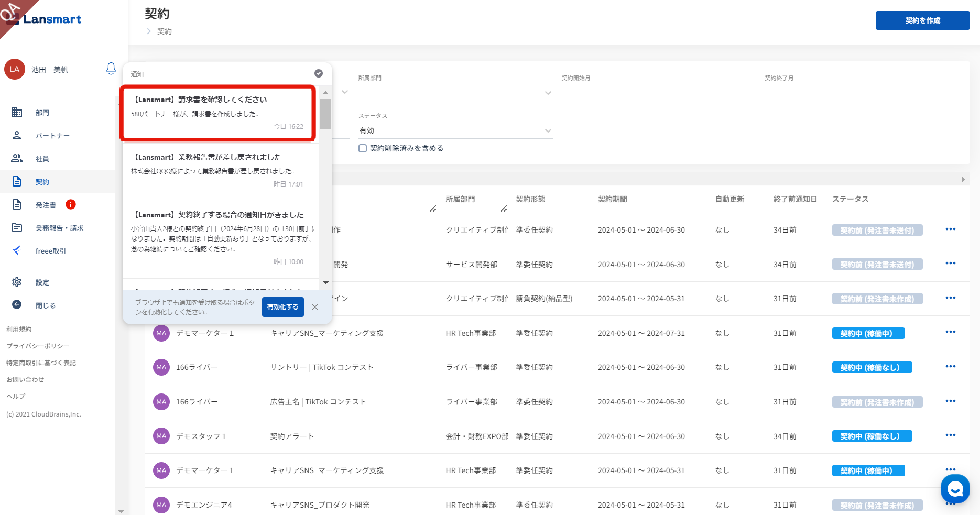Click the notification list scrollbar down arrow
Image resolution: width=980 pixels, height=515 pixels.
tap(326, 283)
